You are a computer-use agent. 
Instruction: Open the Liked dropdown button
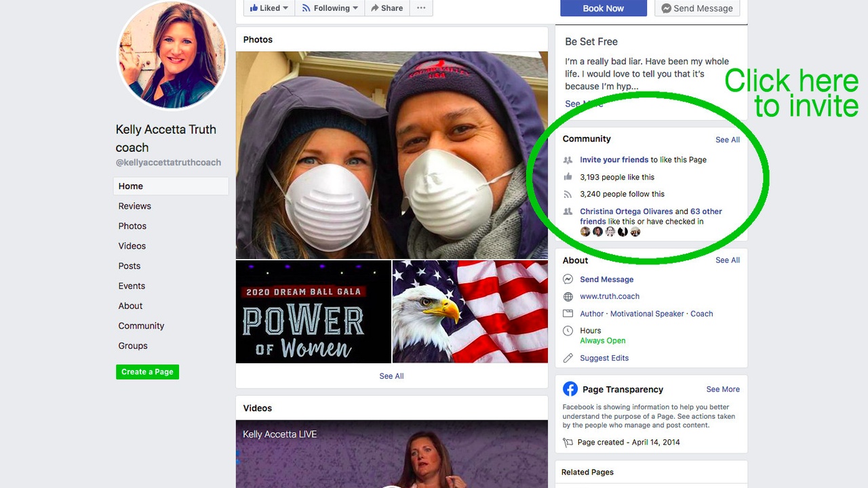[x=269, y=8]
